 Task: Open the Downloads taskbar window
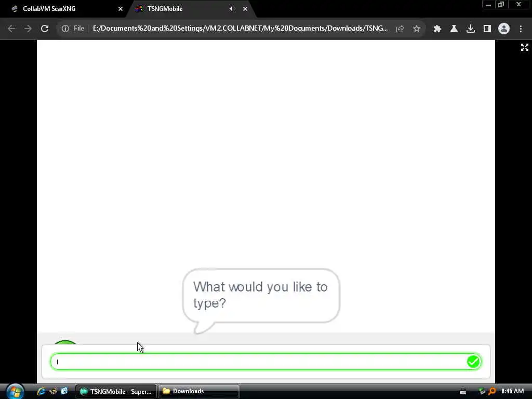point(199,392)
